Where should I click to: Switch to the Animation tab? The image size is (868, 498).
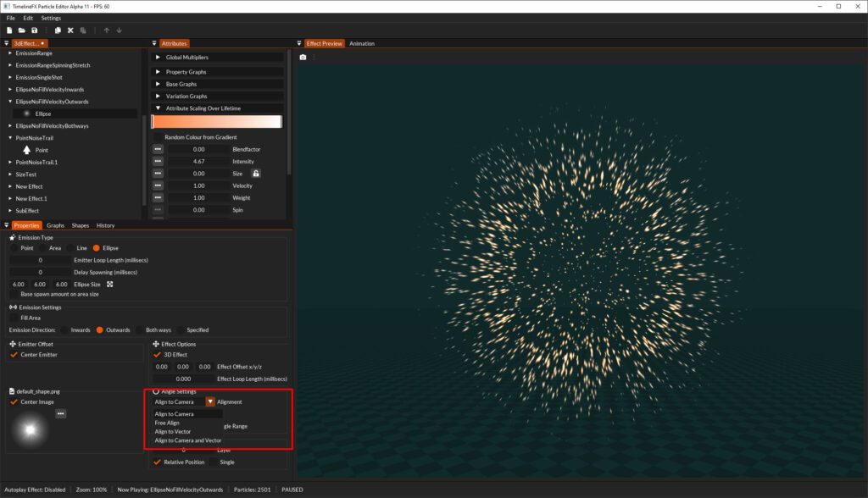point(362,43)
